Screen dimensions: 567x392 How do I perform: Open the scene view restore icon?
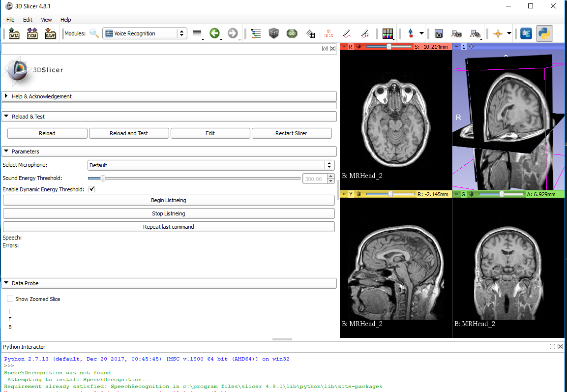[475, 33]
